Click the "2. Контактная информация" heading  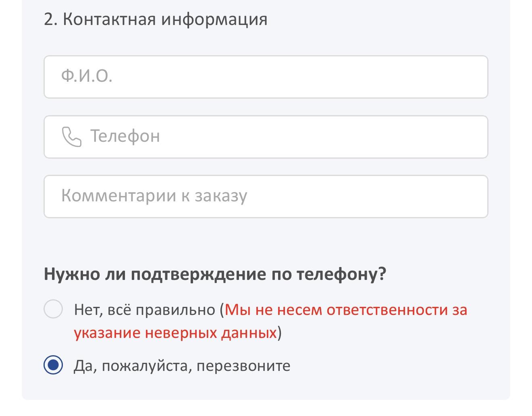[155, 19]
